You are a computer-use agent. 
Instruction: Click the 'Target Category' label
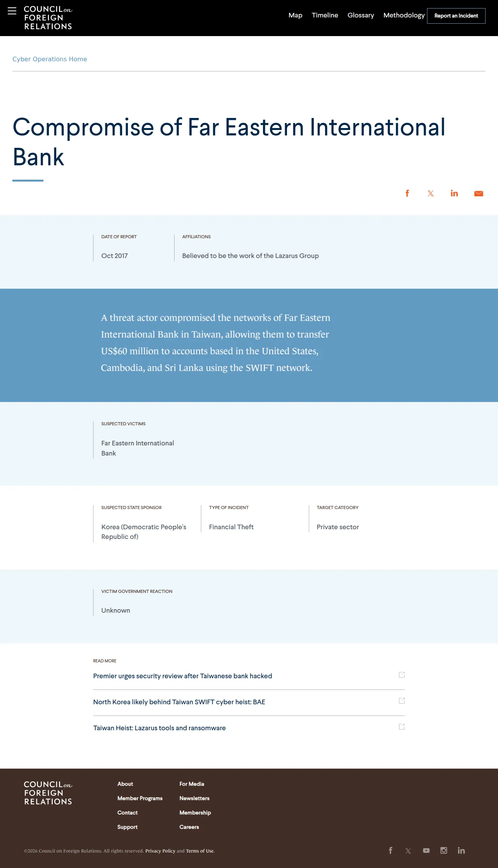click(338, 508)
